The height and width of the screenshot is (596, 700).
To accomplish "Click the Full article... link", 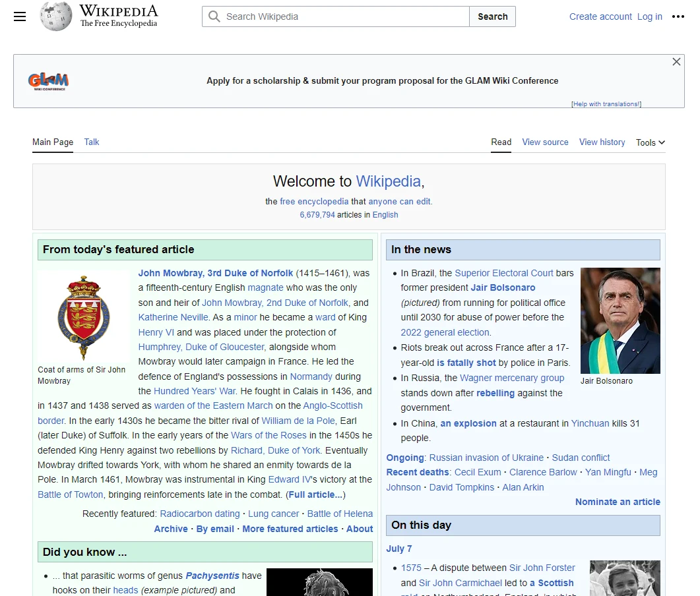I will click(x=315, y=494).
